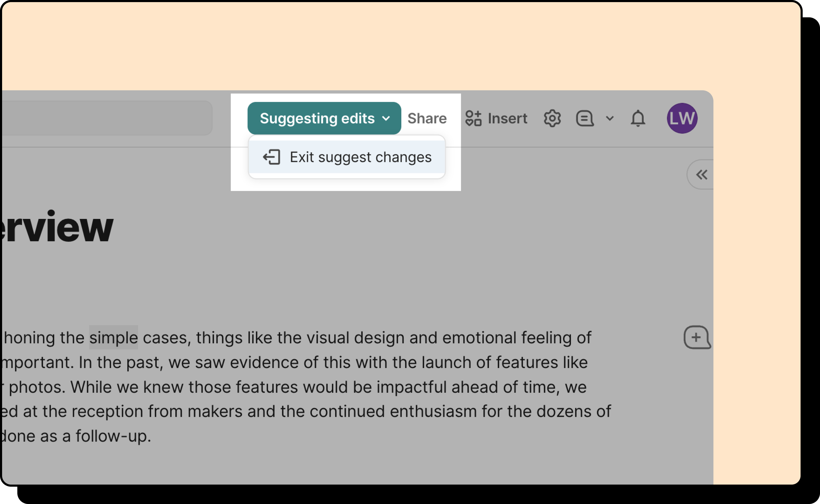This screenshot has height=504, width=820.
Task: Select Exit suggest changes menu option
Action: (x=360, y=157)
